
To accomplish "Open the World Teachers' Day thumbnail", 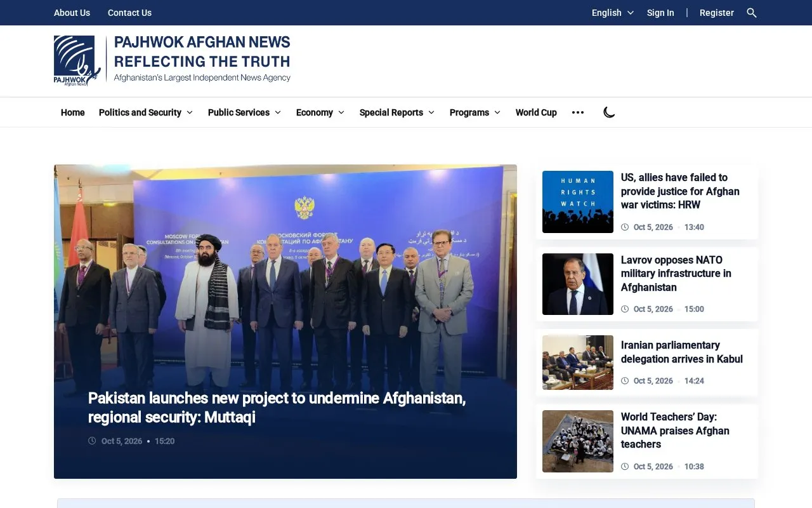I will tap(578, 441).
